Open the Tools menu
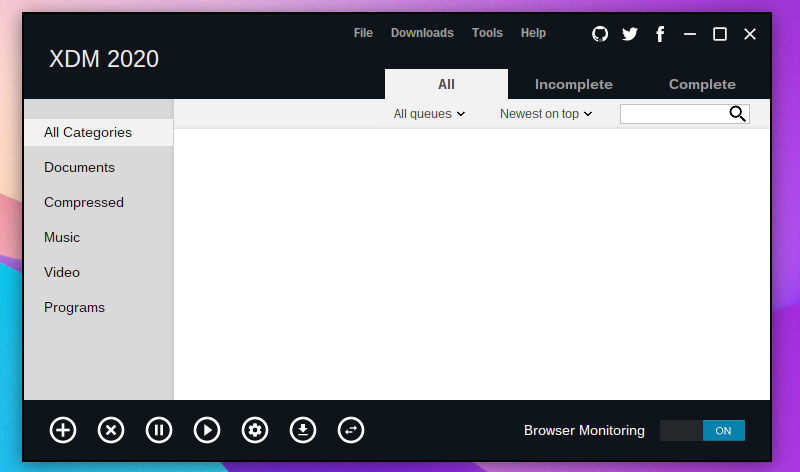800x472 pixels. [487, 33]
